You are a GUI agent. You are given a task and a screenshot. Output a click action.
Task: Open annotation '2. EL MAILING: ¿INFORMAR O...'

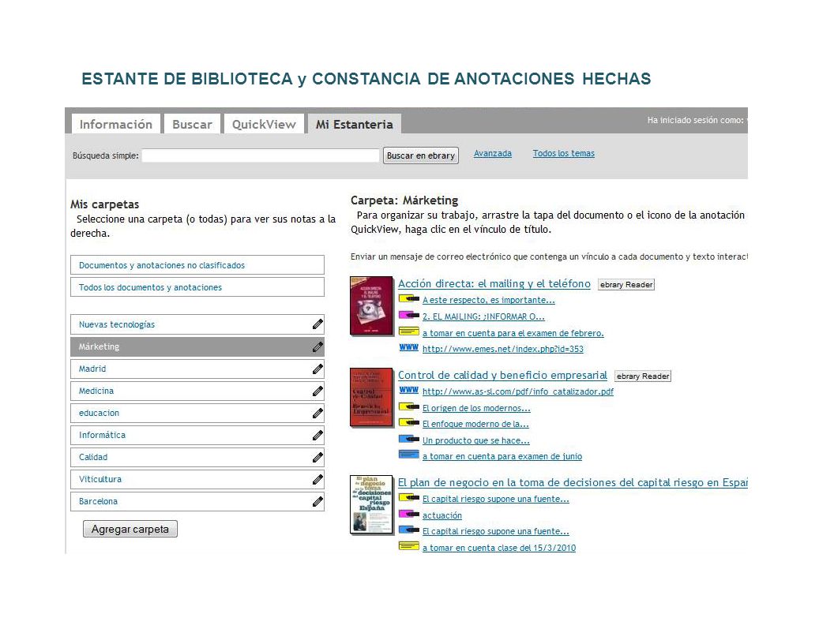click(x=483, y=316)
